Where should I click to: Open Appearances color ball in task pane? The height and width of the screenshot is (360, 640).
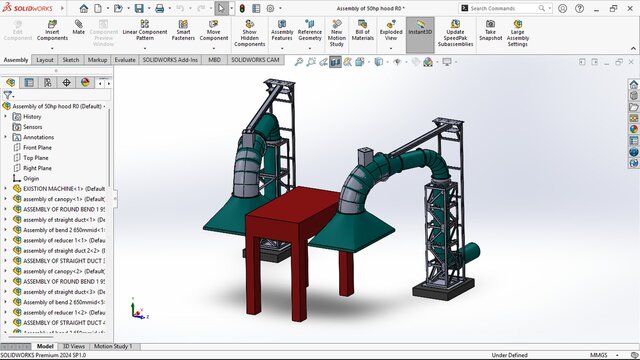tap(633, 129)
